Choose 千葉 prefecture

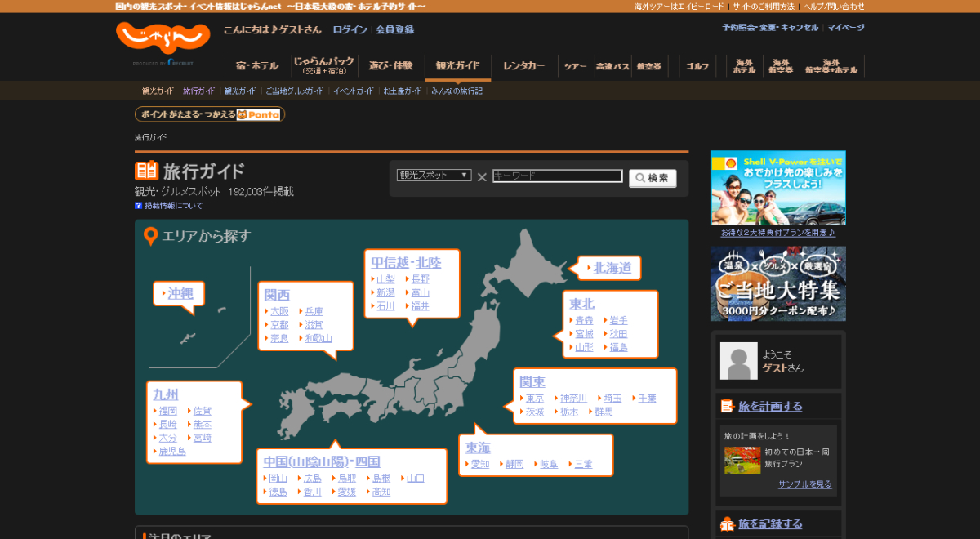(x=647, y=399)
